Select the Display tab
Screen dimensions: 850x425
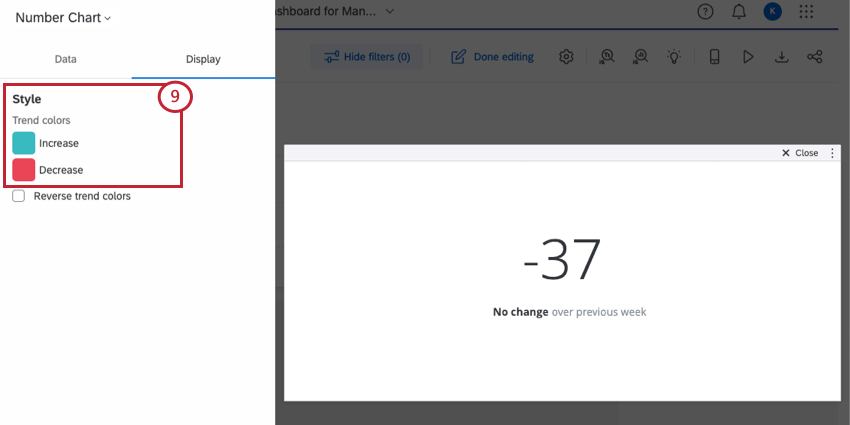[203, 59]
